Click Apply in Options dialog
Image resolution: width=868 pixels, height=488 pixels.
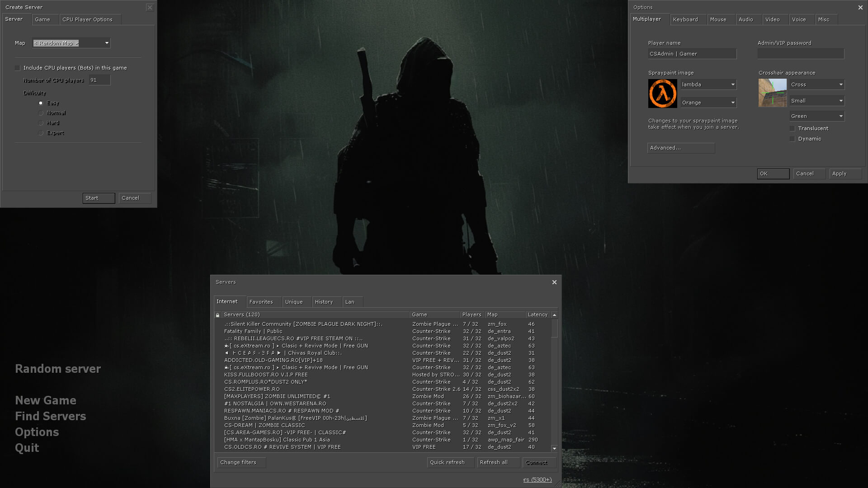coord(845,174)
